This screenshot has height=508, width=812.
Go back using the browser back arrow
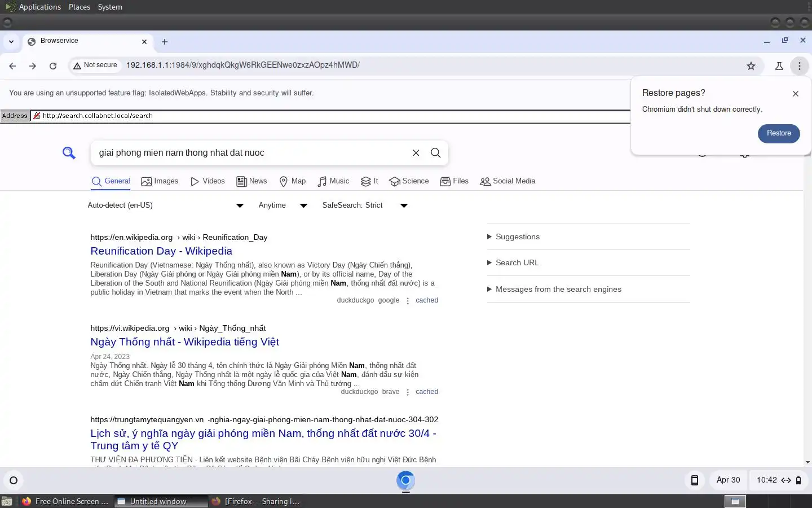point(12,66)
